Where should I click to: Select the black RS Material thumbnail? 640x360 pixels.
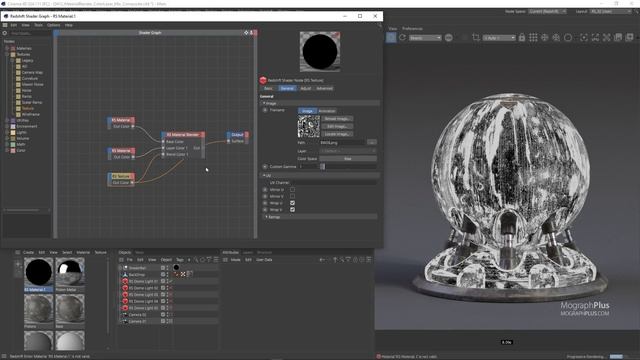39,272
